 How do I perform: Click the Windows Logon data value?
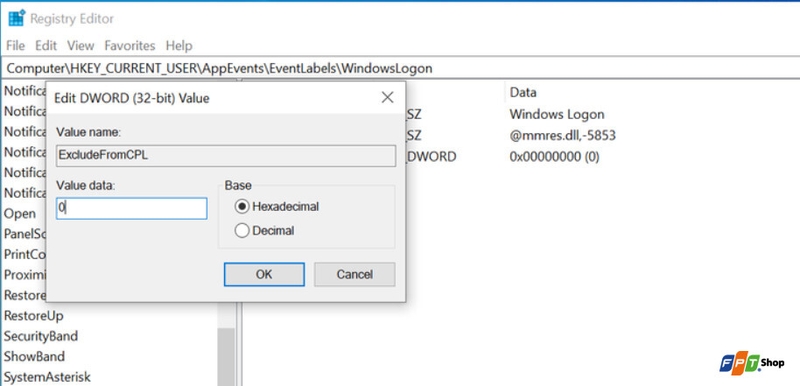pos(557,114)
